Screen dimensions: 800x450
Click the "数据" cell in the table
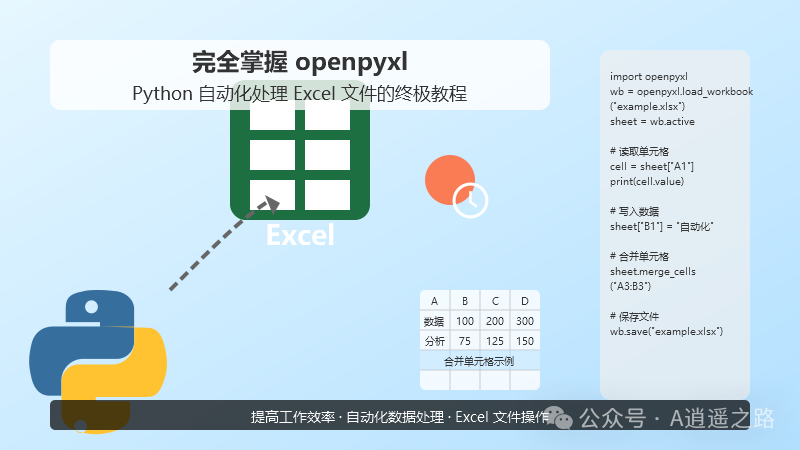pos(434,321)
